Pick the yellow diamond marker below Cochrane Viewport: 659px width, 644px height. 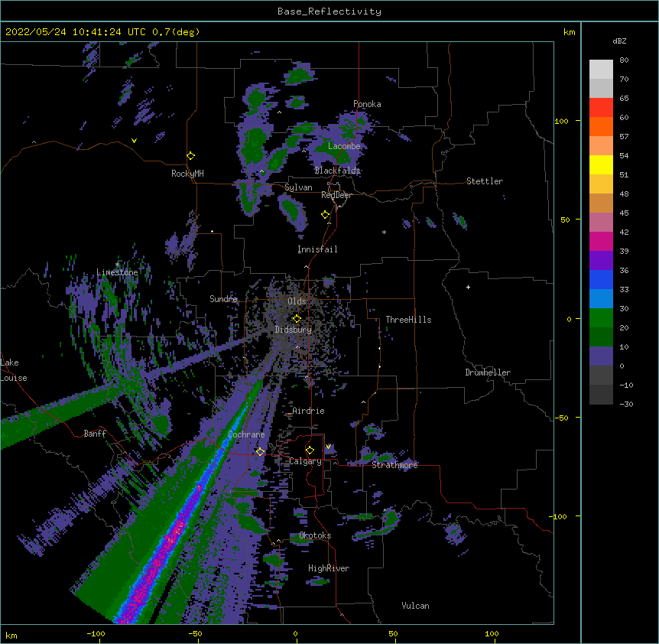coord(260,452)
